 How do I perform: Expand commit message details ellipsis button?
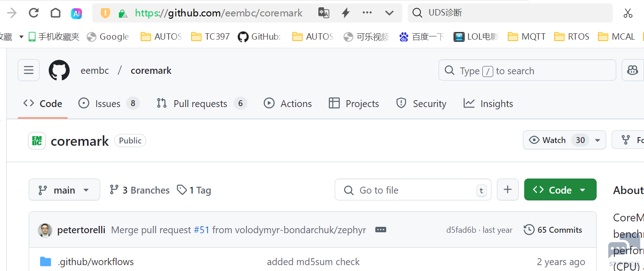[381, 230]
